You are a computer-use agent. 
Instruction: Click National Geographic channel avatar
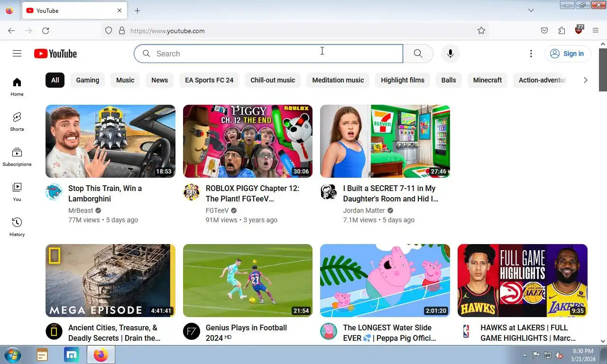54,331
